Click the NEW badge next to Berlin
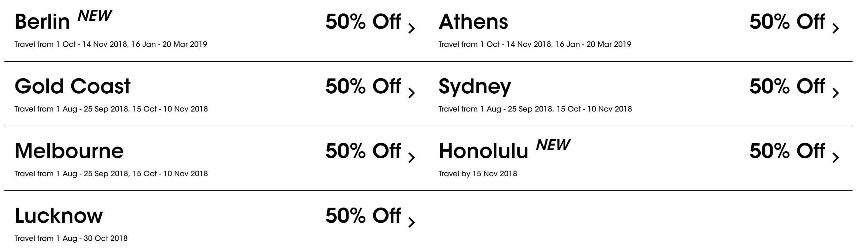The width and height of the screenshot is (868, 250). point(95,15)
